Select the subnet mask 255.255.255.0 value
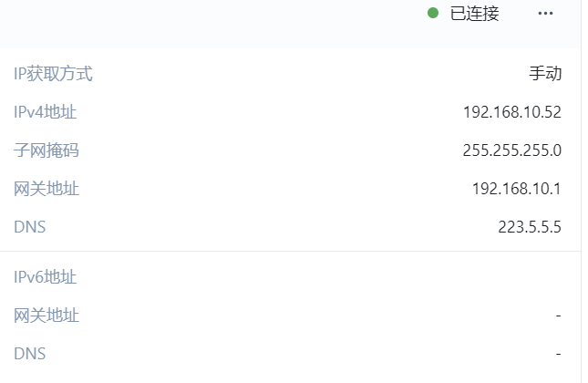 (511, 150)
